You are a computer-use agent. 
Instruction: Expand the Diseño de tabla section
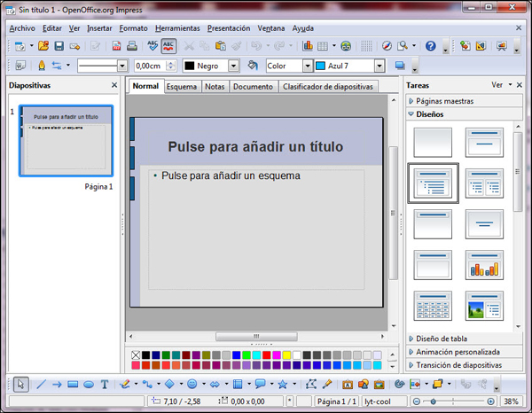click(464, 339)
